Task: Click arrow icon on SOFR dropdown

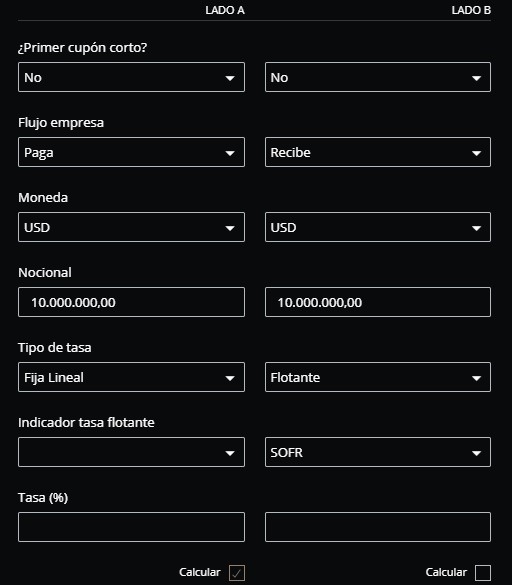Action: pos(476,453)
